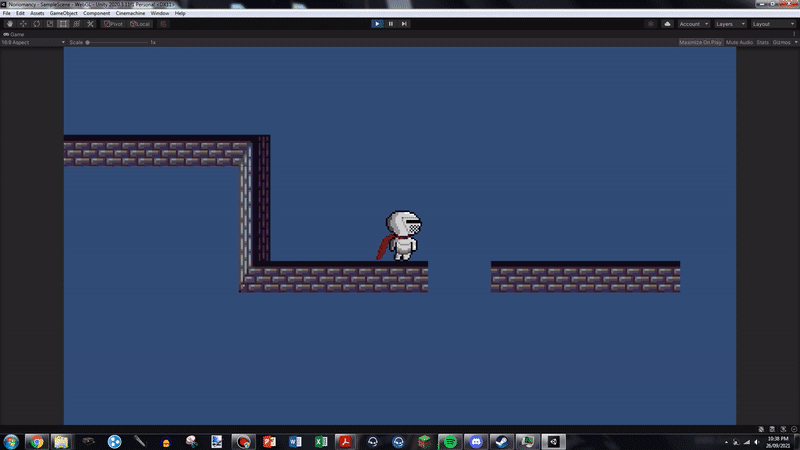The height and width of the screenshot is (450, 800).
Task: Toggle Gizmos visibility button
Action: pyautogui.click(x=781, y=42)
